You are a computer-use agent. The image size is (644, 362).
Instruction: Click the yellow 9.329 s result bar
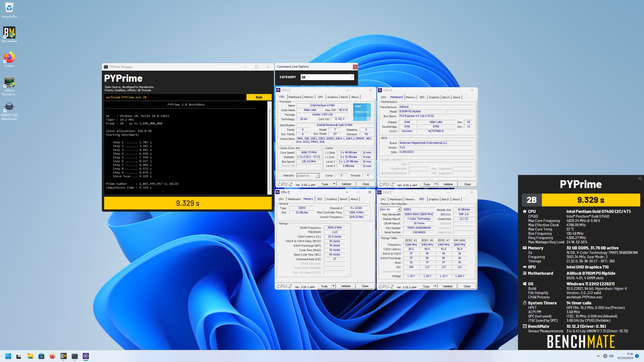(188, 203)
